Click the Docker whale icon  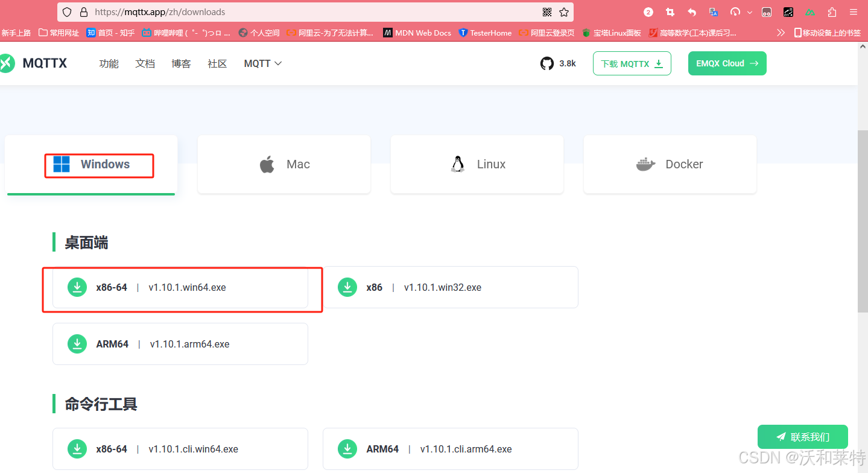click(x=646, y=164)
